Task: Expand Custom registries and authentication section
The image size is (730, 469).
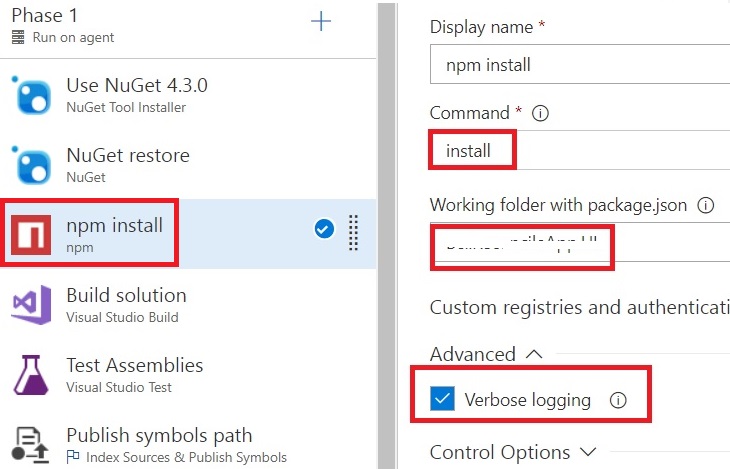Action: (x=580, y=308)
